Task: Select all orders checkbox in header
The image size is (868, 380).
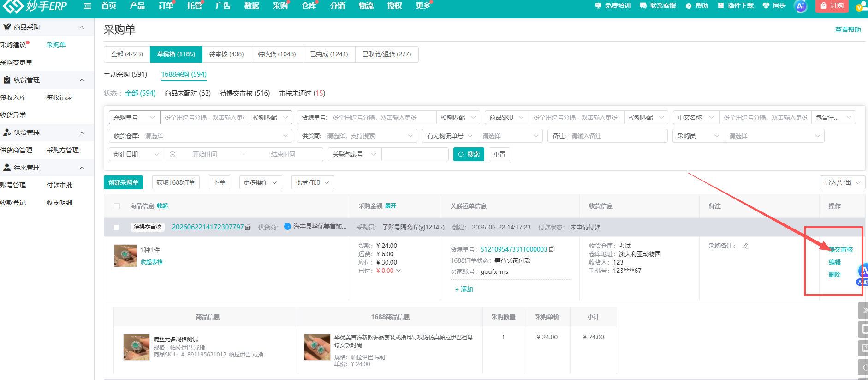Action: (117, 206)
